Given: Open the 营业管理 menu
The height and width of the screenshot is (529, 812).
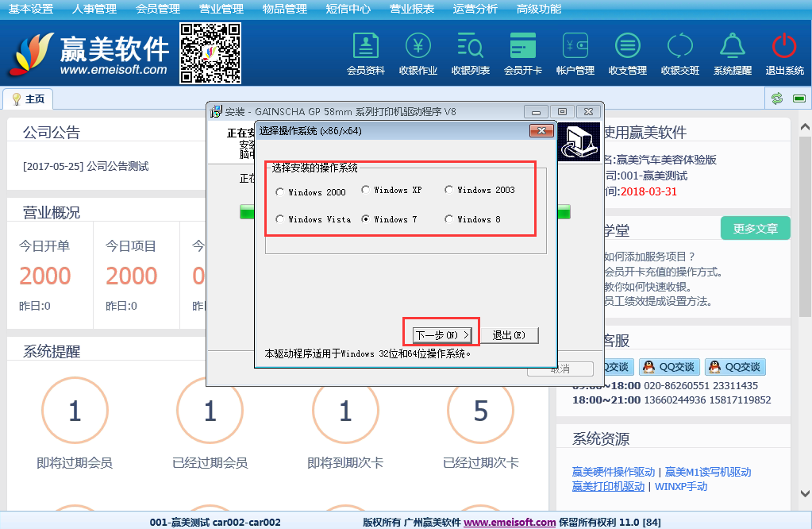Looking at the screenshot, I should click(221, 10).
